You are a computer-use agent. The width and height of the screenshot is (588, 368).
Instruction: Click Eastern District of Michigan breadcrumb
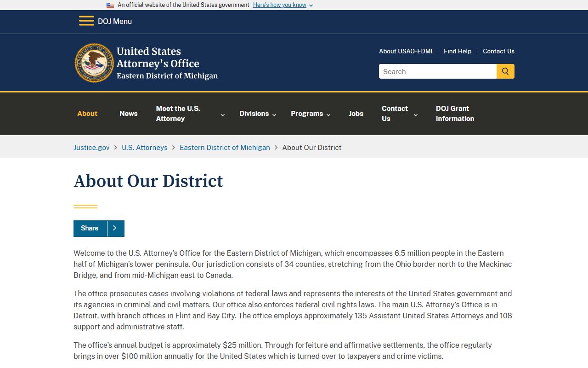(x=225, y=148)
